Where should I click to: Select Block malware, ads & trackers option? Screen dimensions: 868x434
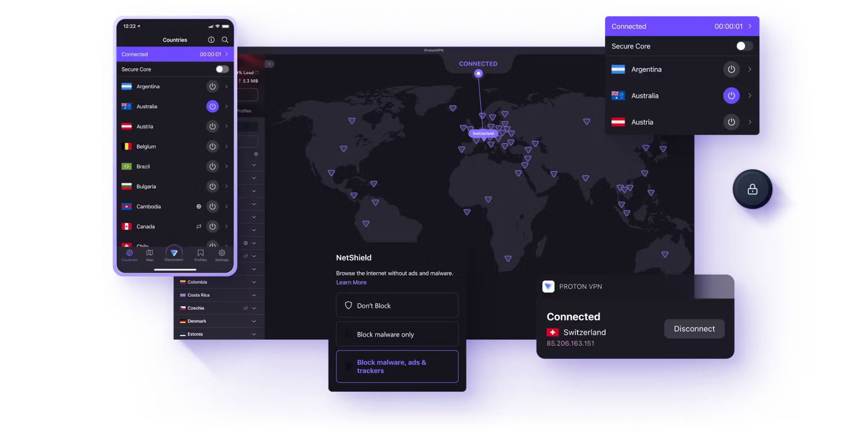[x=397, y=366]
